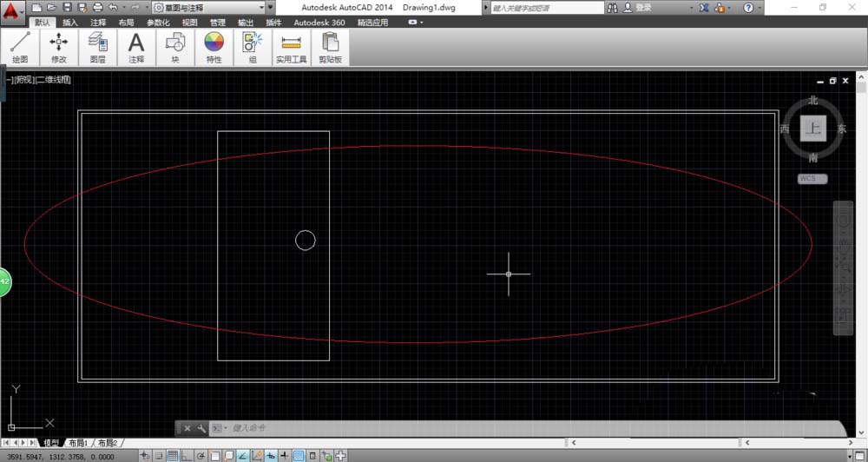Expand the quick access toolbar customize arrow

[271, 8]
